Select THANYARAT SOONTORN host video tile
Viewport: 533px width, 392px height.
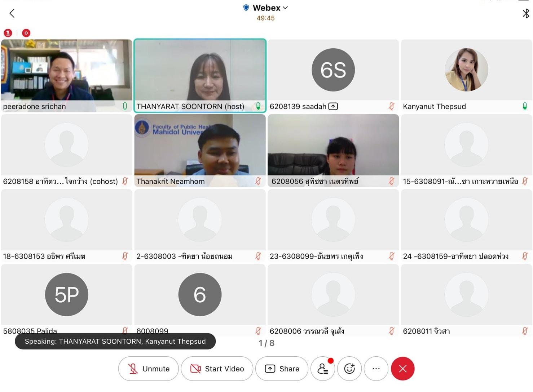pos(200,76)
